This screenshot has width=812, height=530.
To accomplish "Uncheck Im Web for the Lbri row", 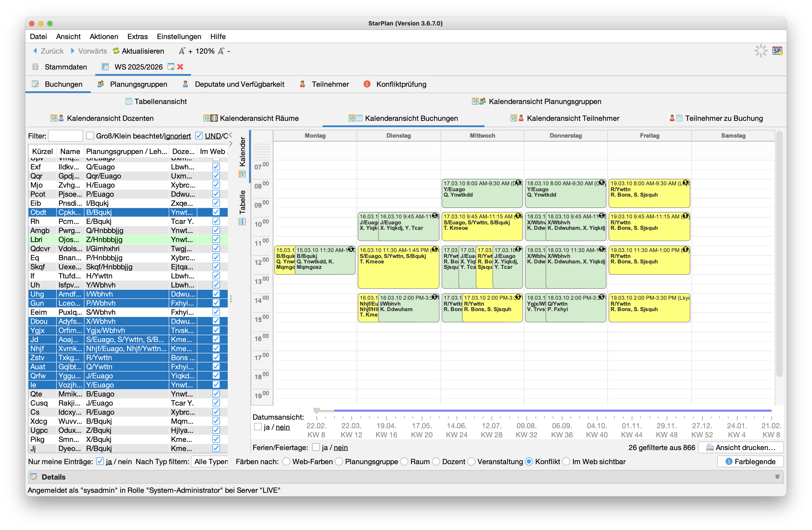I will tap(216, 239).
